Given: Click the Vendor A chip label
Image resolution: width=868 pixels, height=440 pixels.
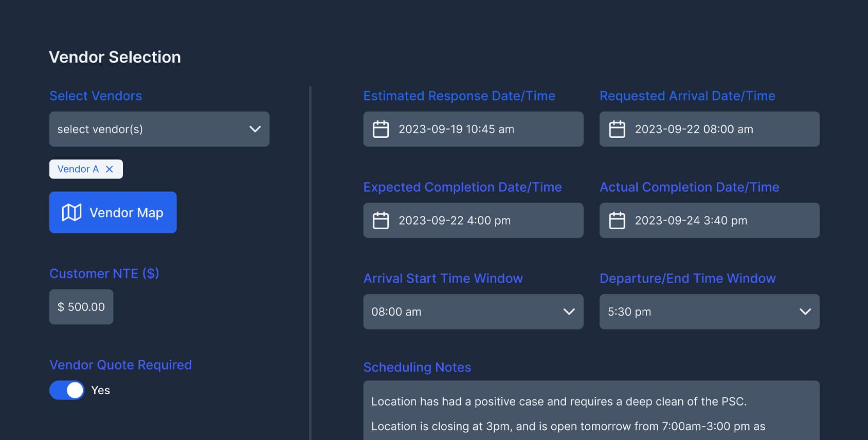Looking at the screenshot, I should 78,169.
